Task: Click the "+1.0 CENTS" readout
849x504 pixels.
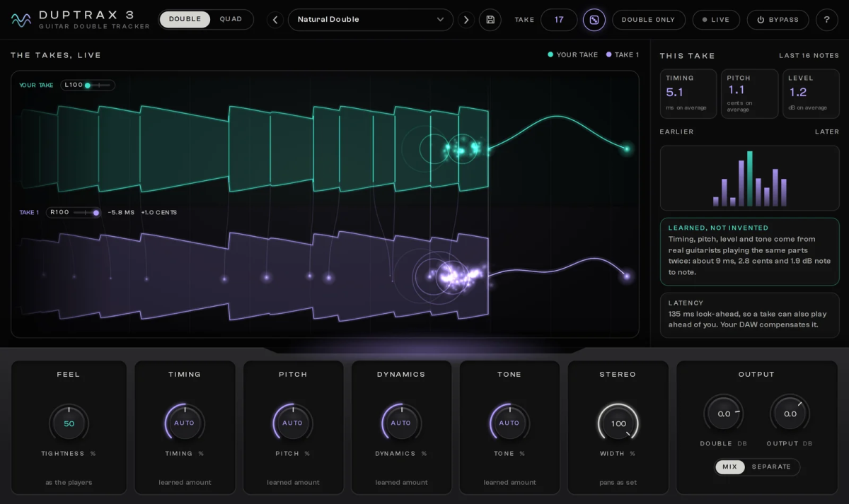Action: 159,213
